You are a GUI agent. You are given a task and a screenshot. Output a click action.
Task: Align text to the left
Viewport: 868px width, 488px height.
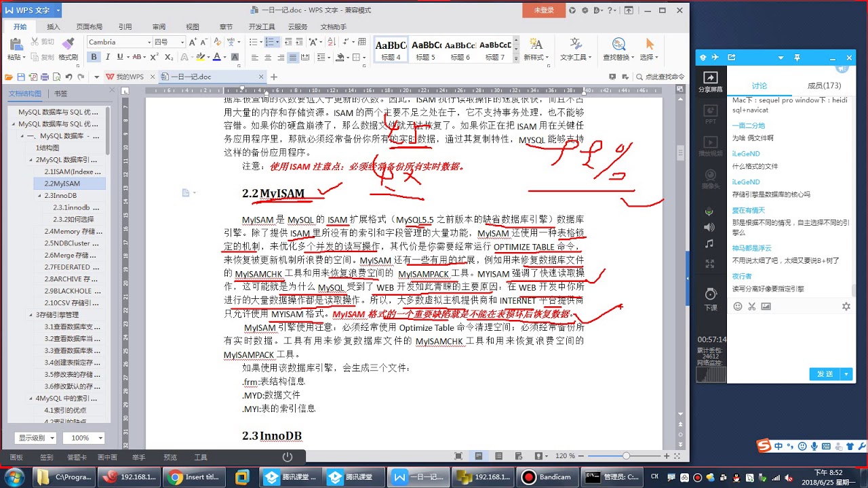pos(254,58)
